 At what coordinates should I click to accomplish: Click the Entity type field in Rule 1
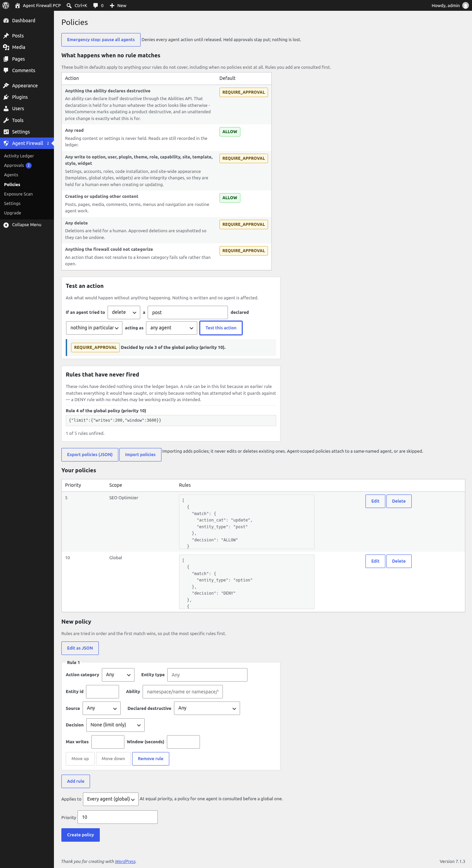pos(207,675)
